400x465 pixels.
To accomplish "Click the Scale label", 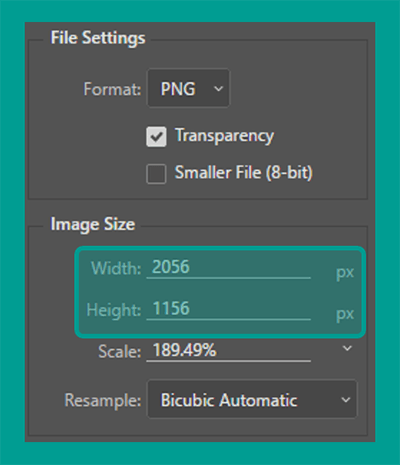I will pyautogui.click(x=120, y=352).
